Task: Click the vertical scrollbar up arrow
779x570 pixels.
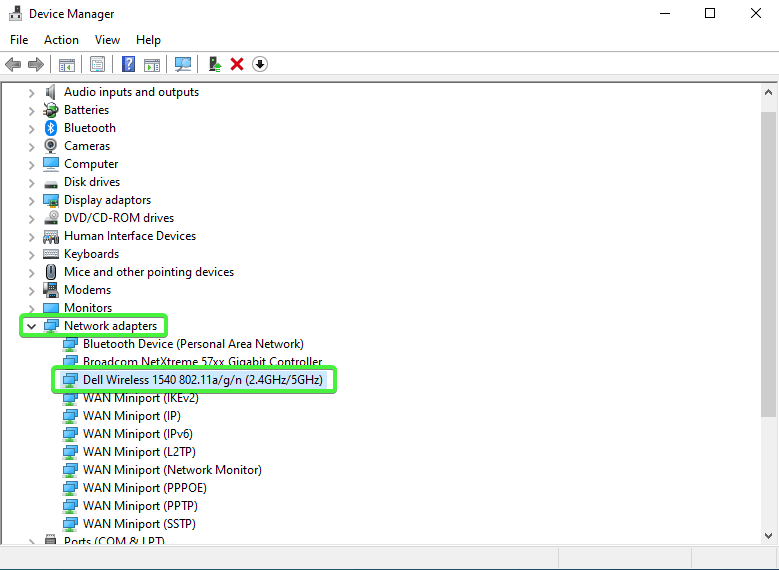Action: point(768,92)
